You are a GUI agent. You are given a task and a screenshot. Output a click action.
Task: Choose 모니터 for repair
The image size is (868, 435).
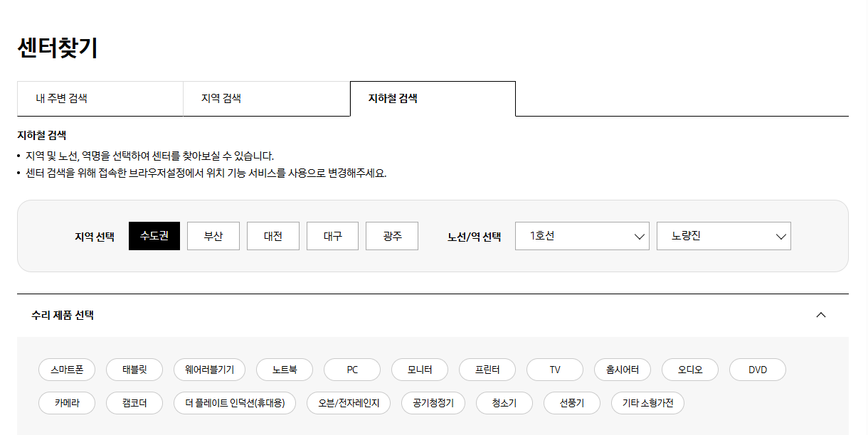tap(419, 369)
